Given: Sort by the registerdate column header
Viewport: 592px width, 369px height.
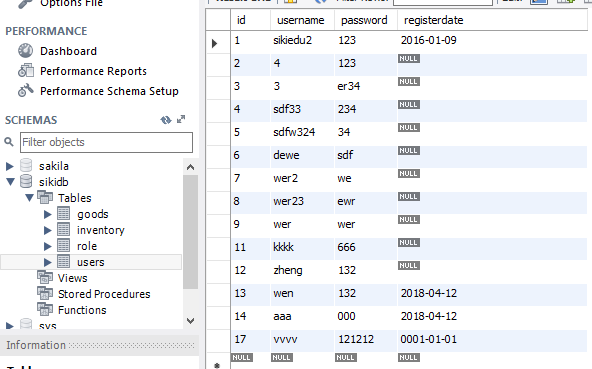Looking at the screenshot, I should coord(492,20).
